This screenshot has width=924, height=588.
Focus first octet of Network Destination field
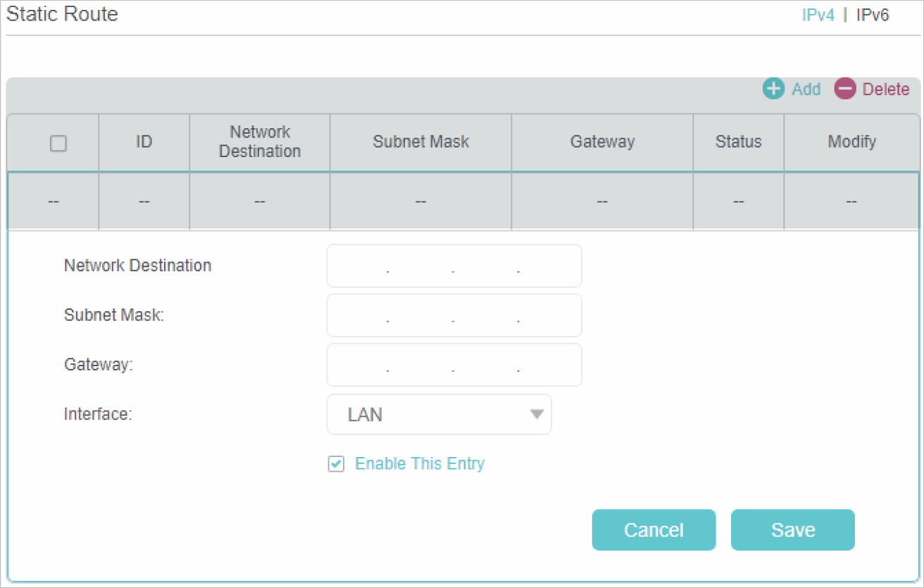pos(357,266)
